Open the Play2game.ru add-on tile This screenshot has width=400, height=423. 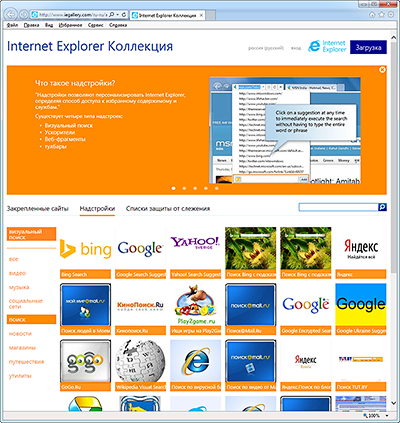click(195, 309)
